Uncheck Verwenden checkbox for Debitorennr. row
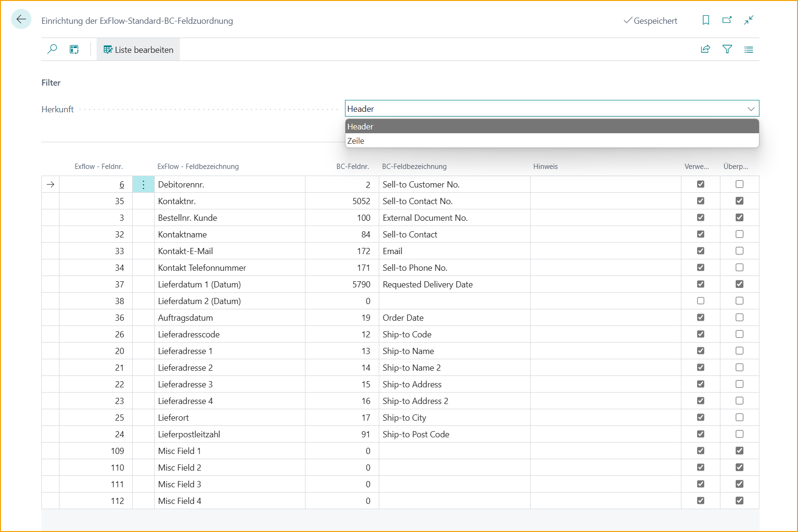Image resolution: width=798 pixels, height=532 pixels. coord(700,184)
